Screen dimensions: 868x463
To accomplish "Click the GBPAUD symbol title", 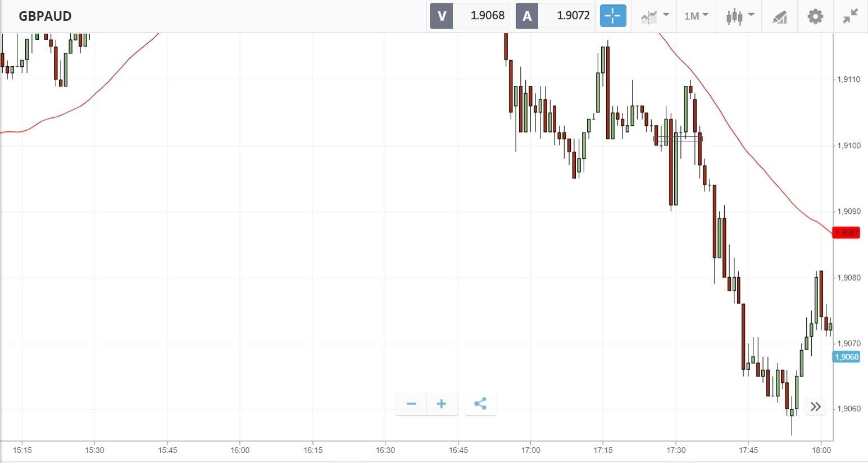I will (x=45, y=16).
